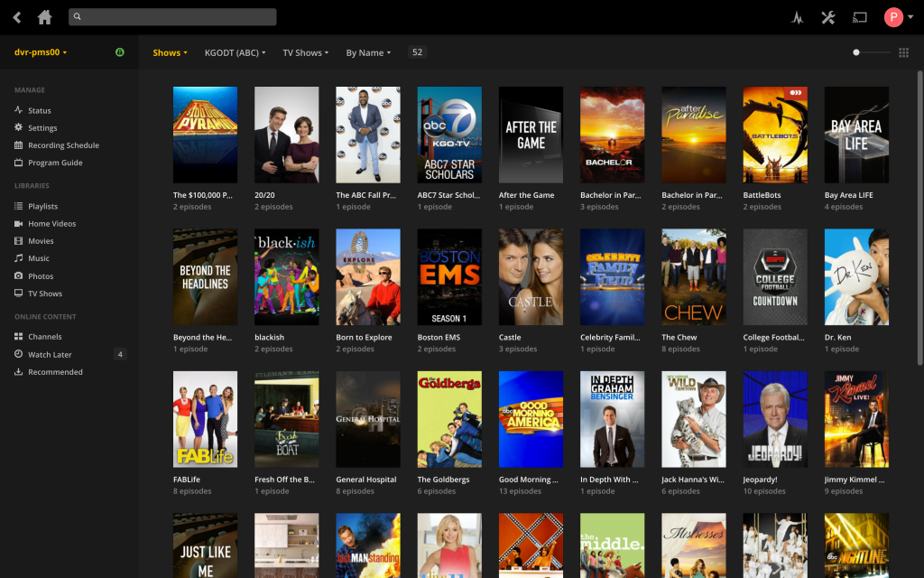Viewport: 924px width, 578px height.
Task: Click the Watch Later clock icon
Action: 18,354
